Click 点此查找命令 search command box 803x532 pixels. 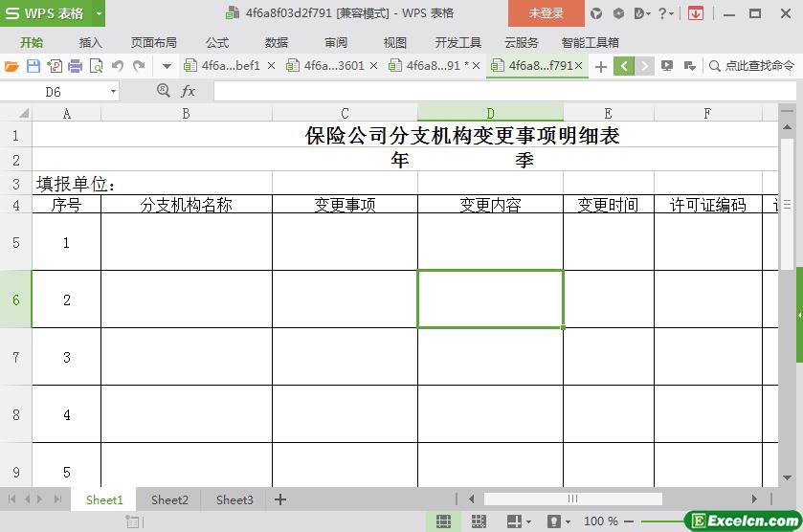(x=751, y=66)
